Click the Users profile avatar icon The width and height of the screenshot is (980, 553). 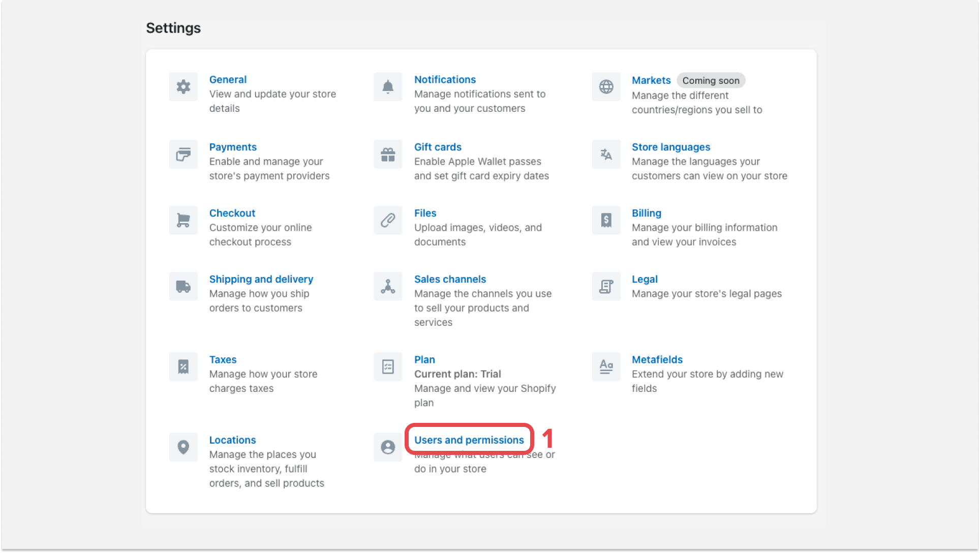388,447
